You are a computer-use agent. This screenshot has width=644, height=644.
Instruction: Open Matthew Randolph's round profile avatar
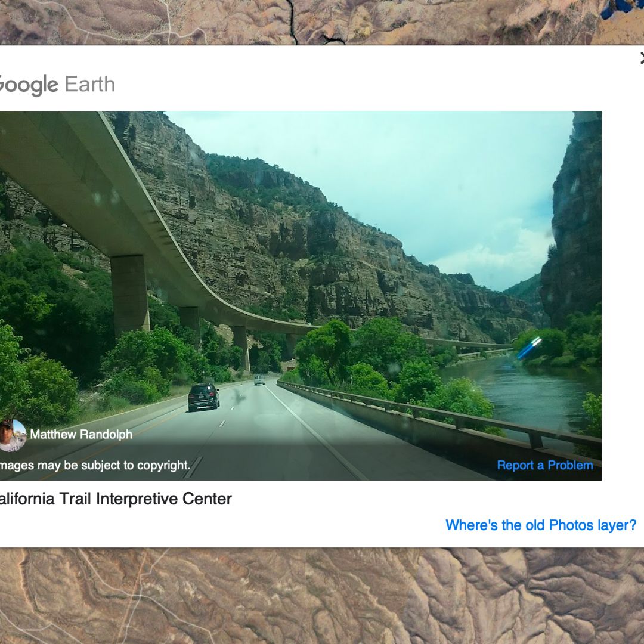click(13, 435)
